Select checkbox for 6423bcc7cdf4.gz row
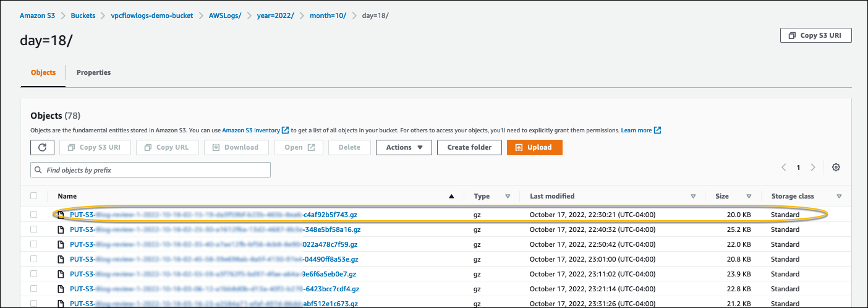Image resolution: width=868 pixels, height=308 pixels. coord(34,289)
